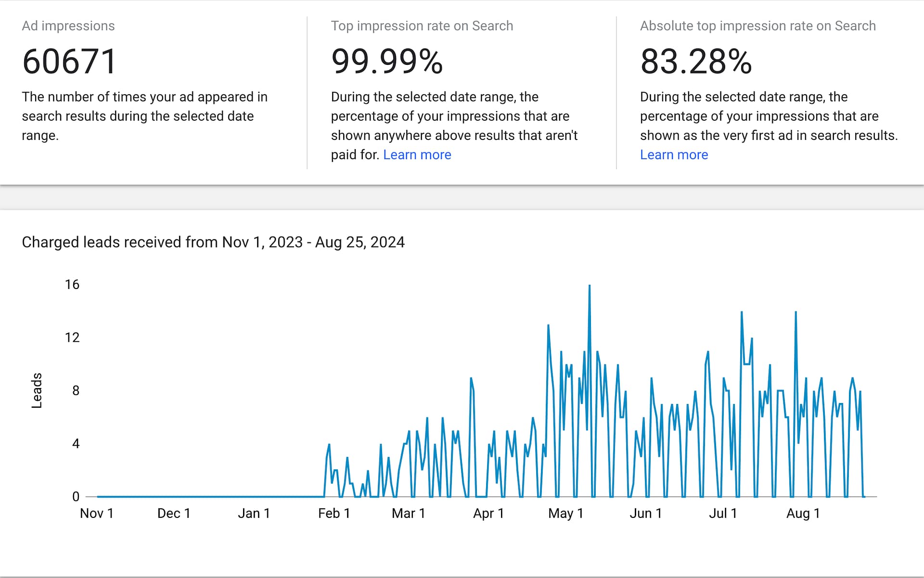Click the 83.28% absolute top rate value
This screenshot has height=578, width=924.
point(696,62)
